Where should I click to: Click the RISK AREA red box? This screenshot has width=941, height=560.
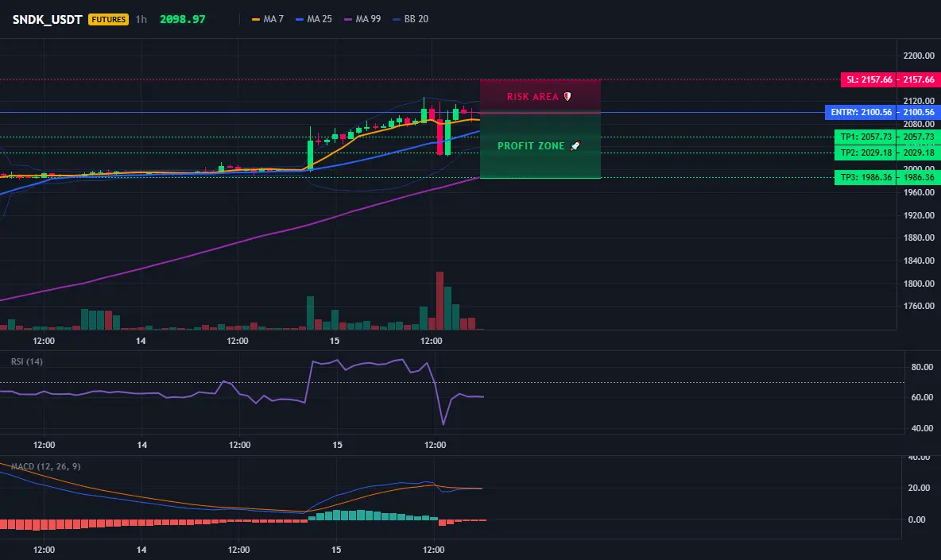pyautogui.click(x=540, y=97)
